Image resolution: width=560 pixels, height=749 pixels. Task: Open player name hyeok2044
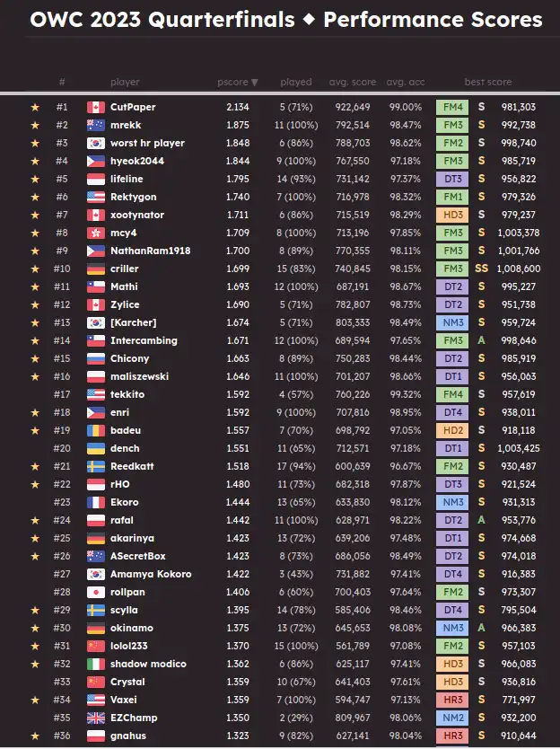137,161
